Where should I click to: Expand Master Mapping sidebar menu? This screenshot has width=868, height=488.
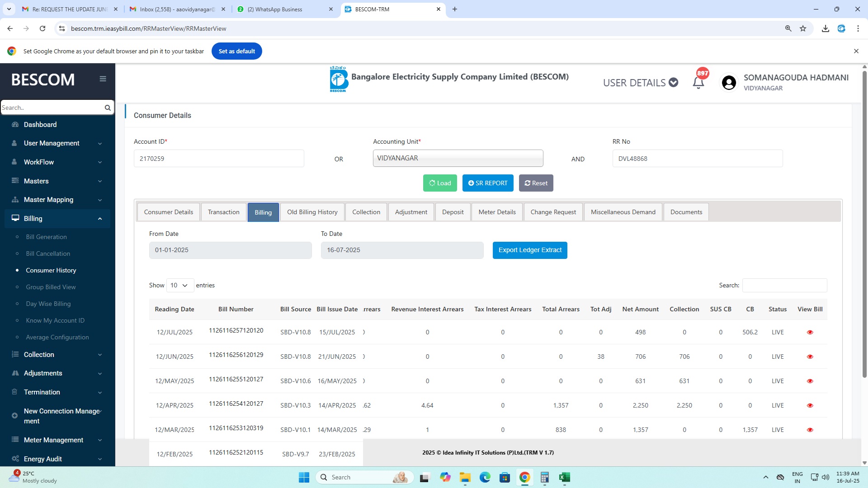pyautogui.click(x=57, y=200)
